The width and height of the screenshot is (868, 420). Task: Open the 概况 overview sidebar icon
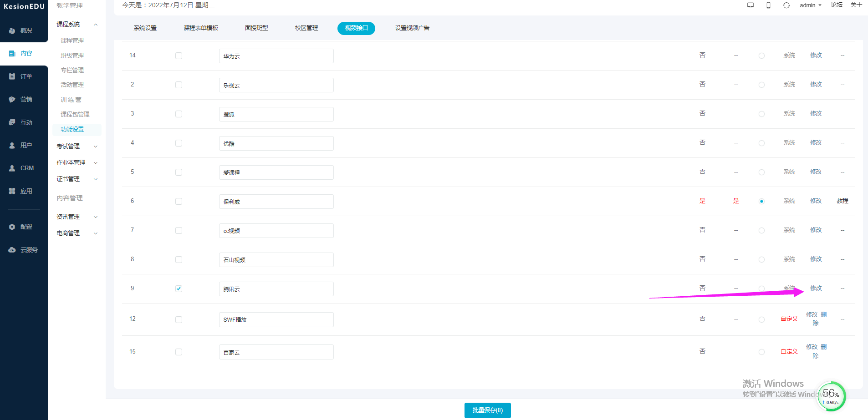click(12, 31)
